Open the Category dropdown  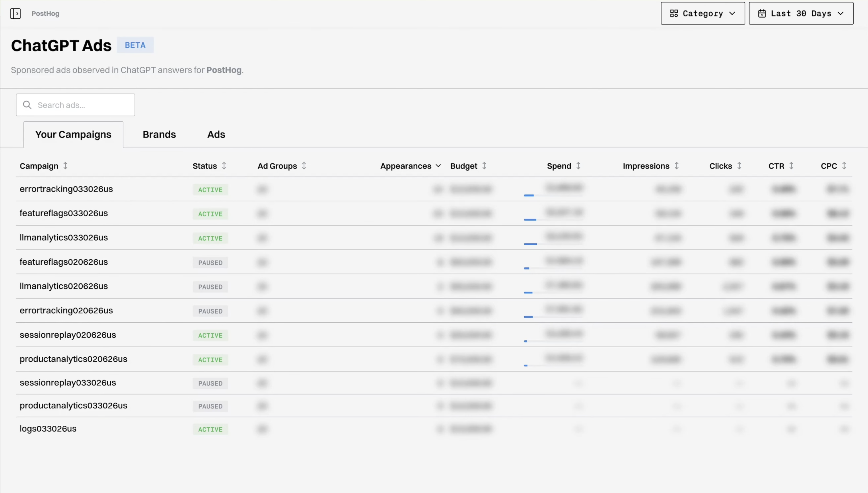[703, 14]
